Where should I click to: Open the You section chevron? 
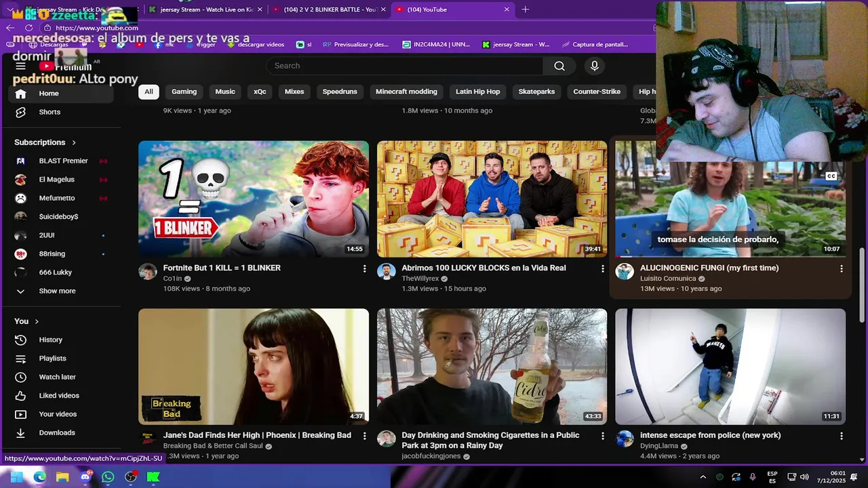(37, 321)
